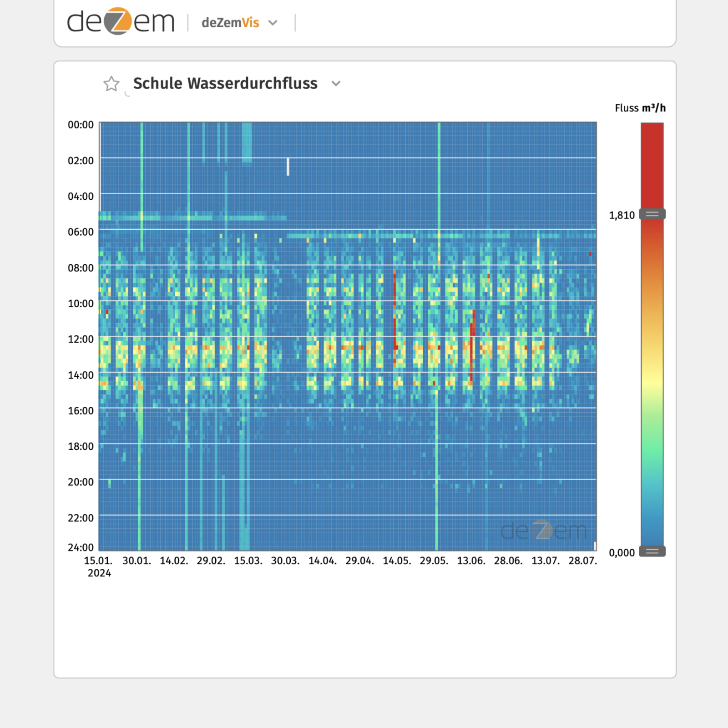Click the yellow band of the color scale
The height and width of the screenshot is (728, 728).
[652, 378]
